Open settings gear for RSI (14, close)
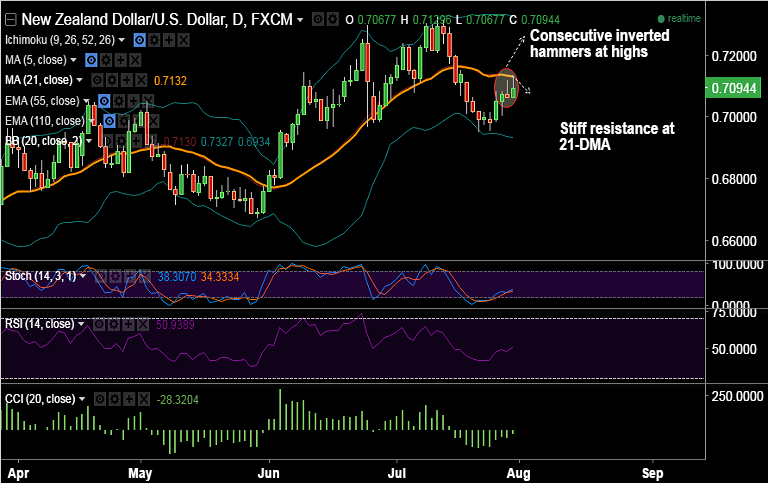This screenshot has width=768, height=483. 113,324
